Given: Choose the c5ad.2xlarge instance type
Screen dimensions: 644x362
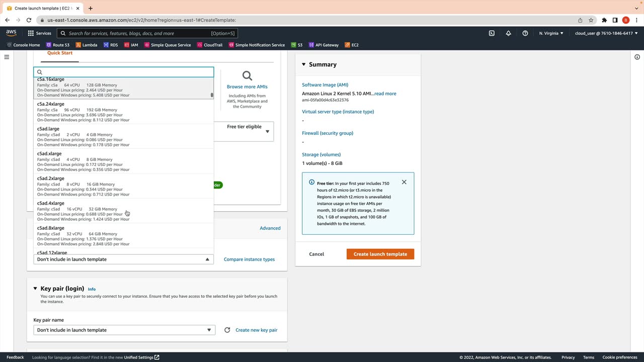Looking at the screenshot, I should click(x=124, y=186).
